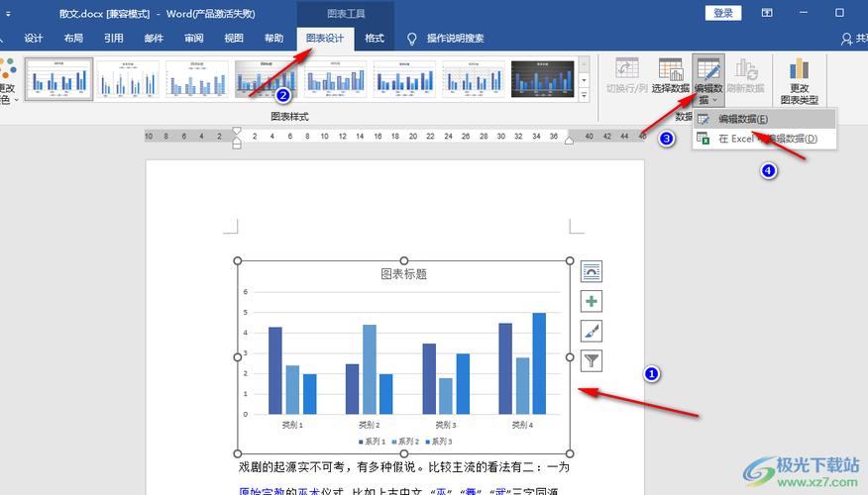868x495 pixels.
Task: Select the 图表设计 tab
Action: (325, 39)
